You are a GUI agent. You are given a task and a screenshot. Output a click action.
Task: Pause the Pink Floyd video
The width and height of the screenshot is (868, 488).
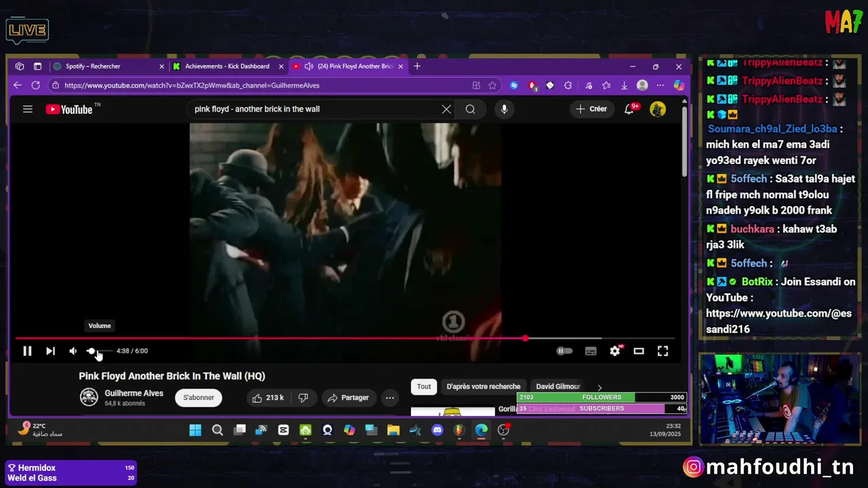click(27, 351)
